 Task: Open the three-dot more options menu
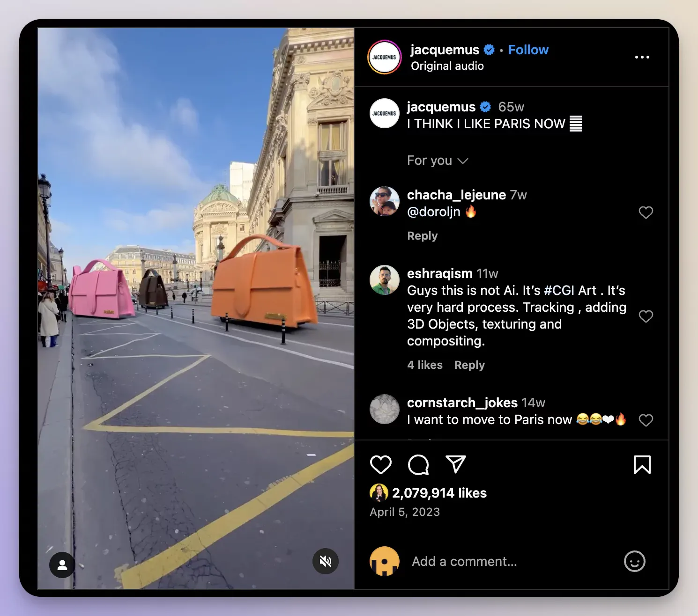point(642,57)
